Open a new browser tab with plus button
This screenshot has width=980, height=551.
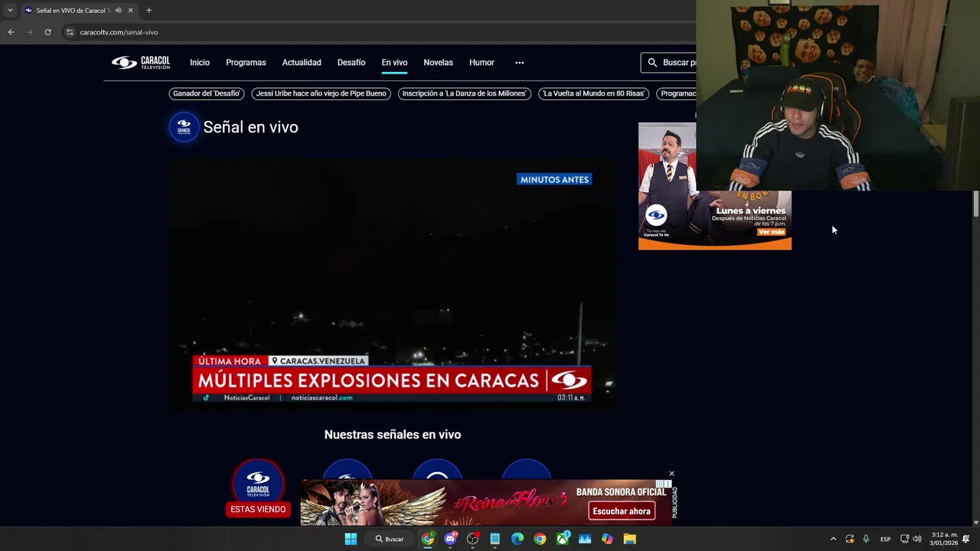point(149,11)
